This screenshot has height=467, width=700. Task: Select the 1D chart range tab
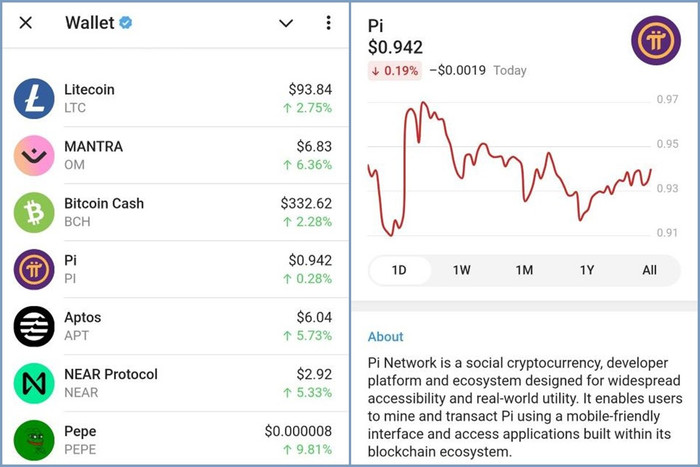(x=400, y=270)
